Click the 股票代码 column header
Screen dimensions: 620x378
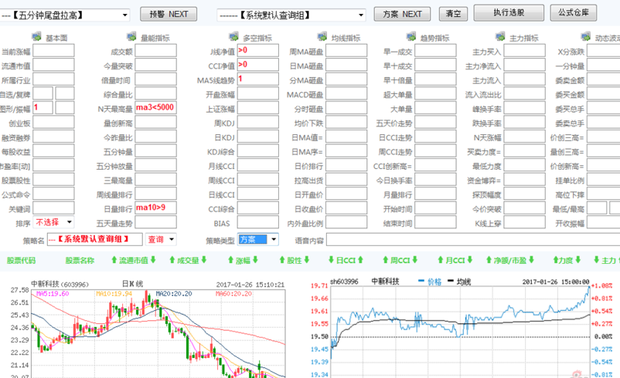pos(21,261)
